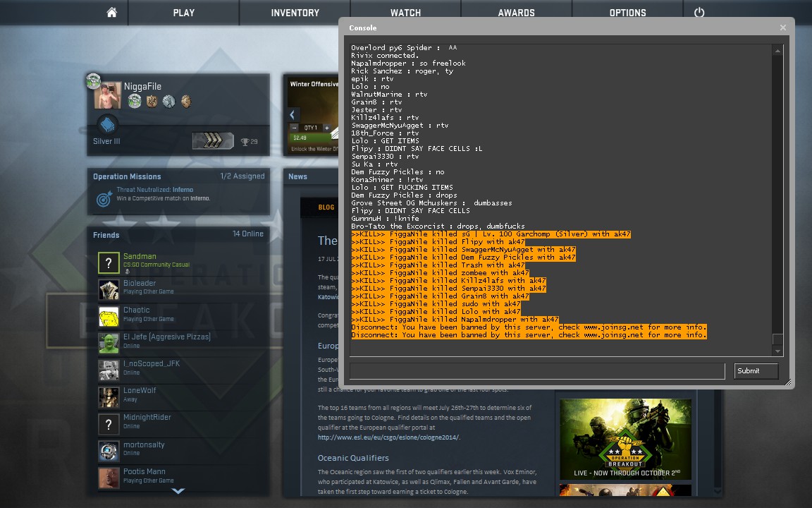Click the 14 Online friends count
The image size is (812, 508).
coord(248,234)
